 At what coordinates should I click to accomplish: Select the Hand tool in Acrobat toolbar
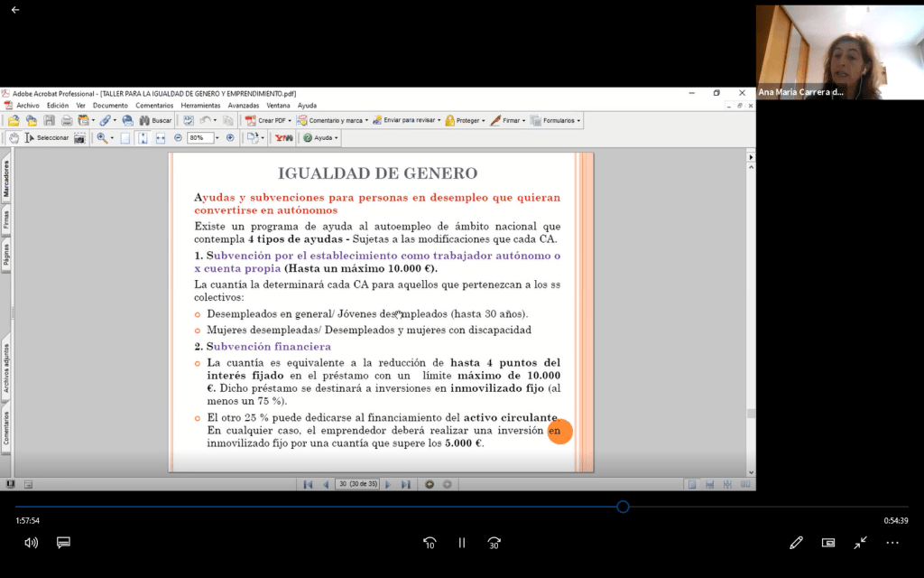(14, 138)
